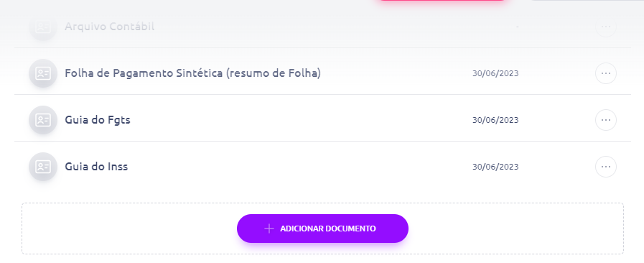Screen dimensions: 644x263
Task: Open options menu for Folha de Pagamento Sintética
Action: [x=606, y=73]
